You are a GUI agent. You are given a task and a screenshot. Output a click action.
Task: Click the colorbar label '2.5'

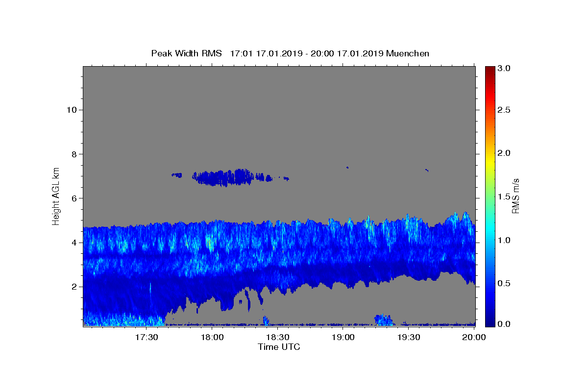point(505,110)
